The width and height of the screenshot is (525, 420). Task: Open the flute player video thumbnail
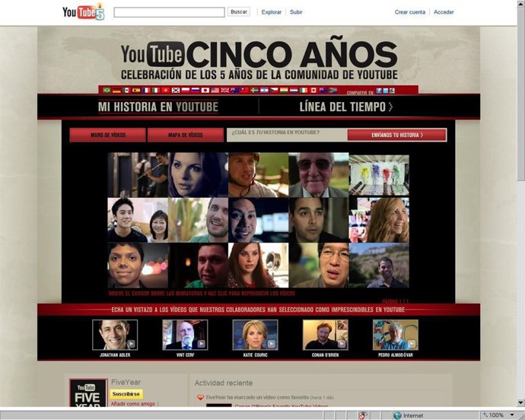point(138,175)
